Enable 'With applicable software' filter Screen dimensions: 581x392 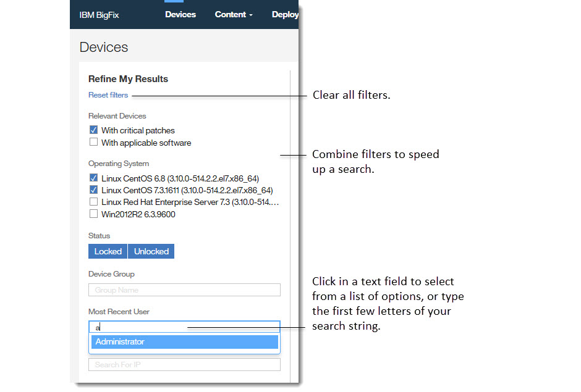pos(94,142)
